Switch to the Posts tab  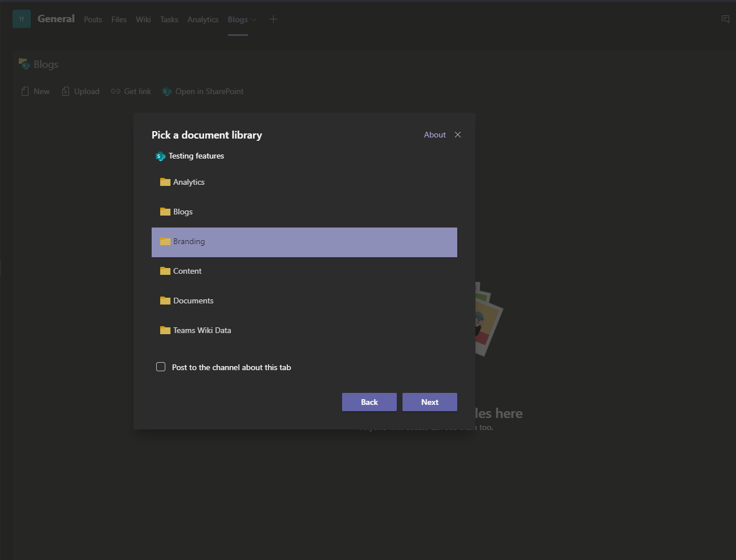click(x=93, y=19)
